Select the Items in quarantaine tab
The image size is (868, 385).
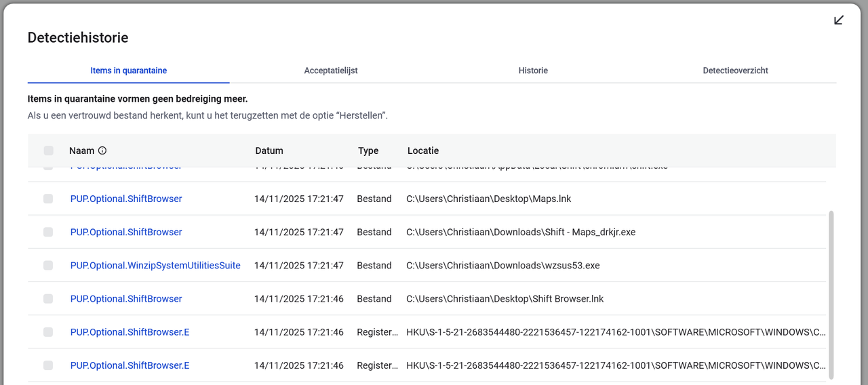pyautogui.click(x=129, y=70)
